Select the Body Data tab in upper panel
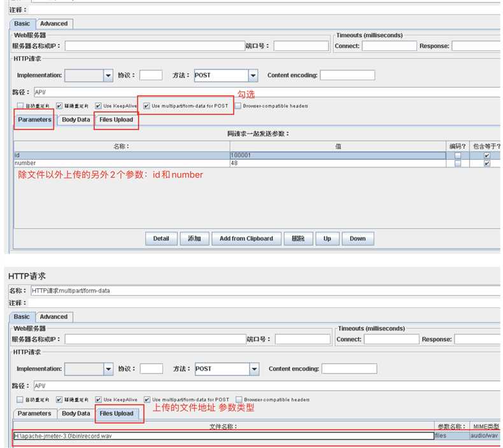 click(x=76, y=120)
